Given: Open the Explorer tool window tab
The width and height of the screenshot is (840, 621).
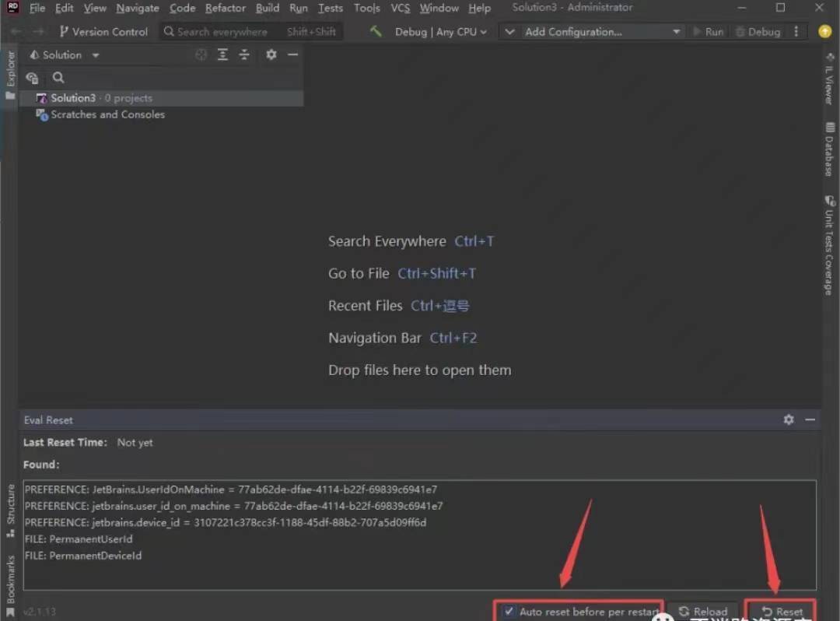Looking at the screenshot, I should [x=10, y=75].
